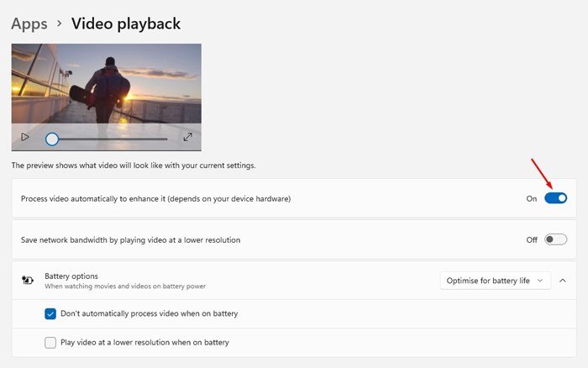Click the Video playback page title
The height and width of the screenshot is (368, 588).
point(126,24)
